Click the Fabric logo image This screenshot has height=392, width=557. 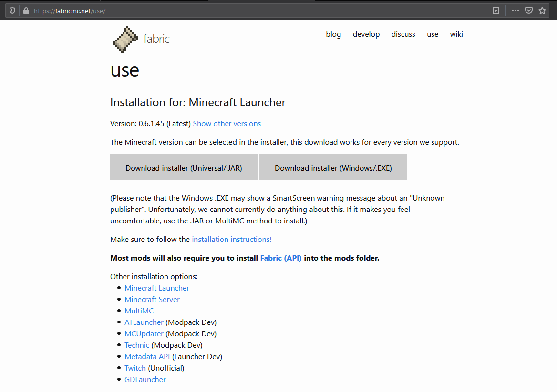(x=124, y=39)
